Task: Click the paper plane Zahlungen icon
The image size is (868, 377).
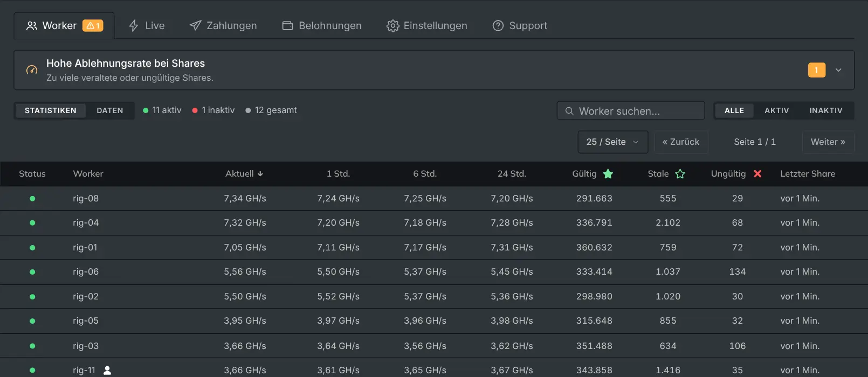Action: click(195, 26)
